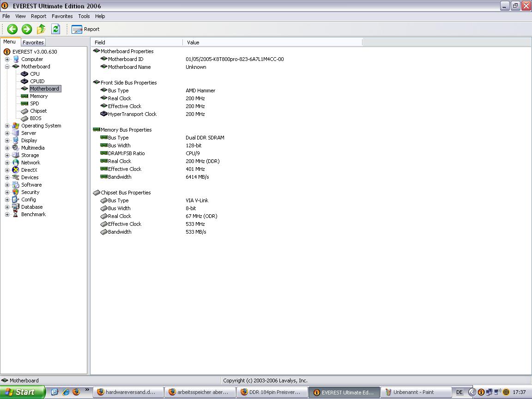Click the Memory module icon in the tree
Image resolution: width=532 pixels, height=399 pixels.
[24, 97]
